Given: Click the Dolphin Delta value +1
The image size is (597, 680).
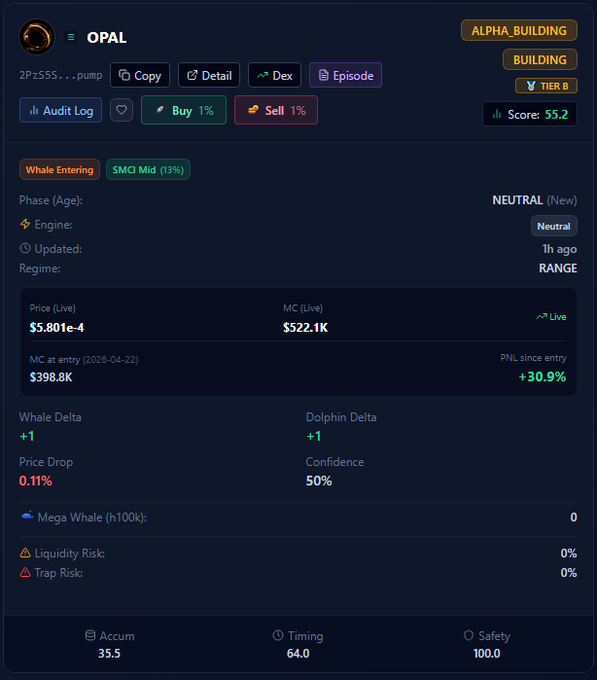Looking at the screenshot, I should 314,436.
